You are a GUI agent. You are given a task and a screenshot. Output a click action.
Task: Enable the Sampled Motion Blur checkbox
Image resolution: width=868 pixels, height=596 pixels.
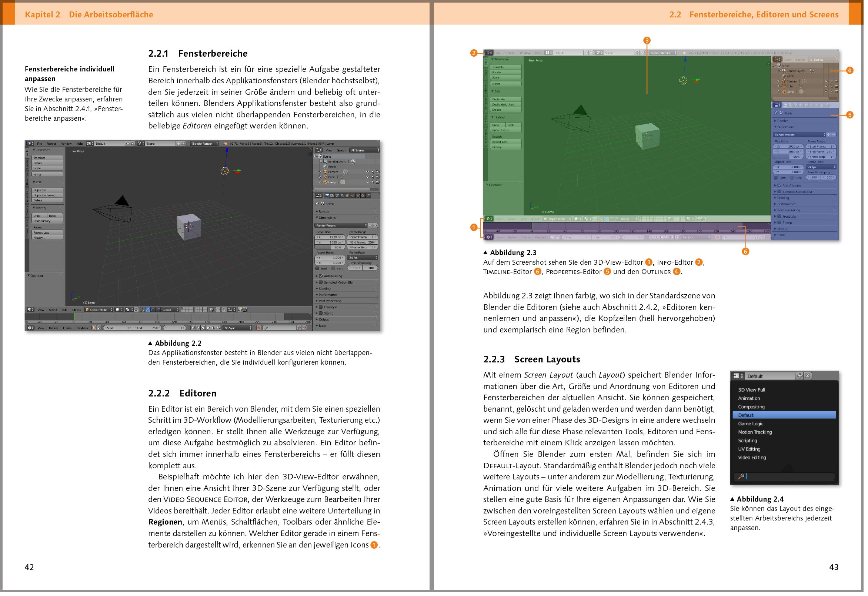(321, 283)
